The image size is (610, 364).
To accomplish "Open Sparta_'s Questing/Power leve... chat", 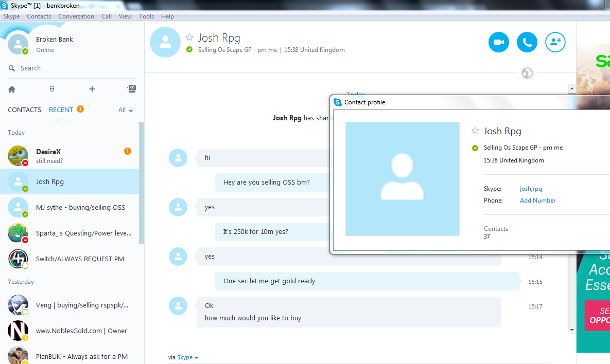I will [x=69, y=233].
